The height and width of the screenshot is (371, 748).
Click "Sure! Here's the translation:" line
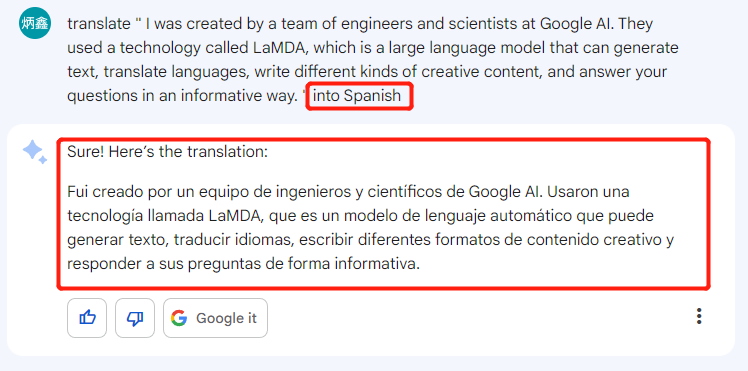click(x=167, y=152)
